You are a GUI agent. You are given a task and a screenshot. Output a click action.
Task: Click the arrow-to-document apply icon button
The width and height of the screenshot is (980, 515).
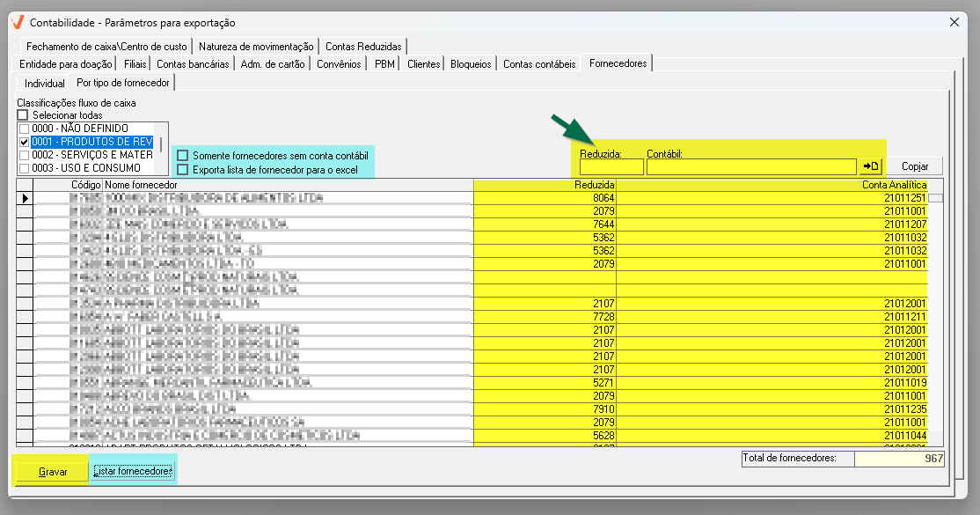[871, 166]
